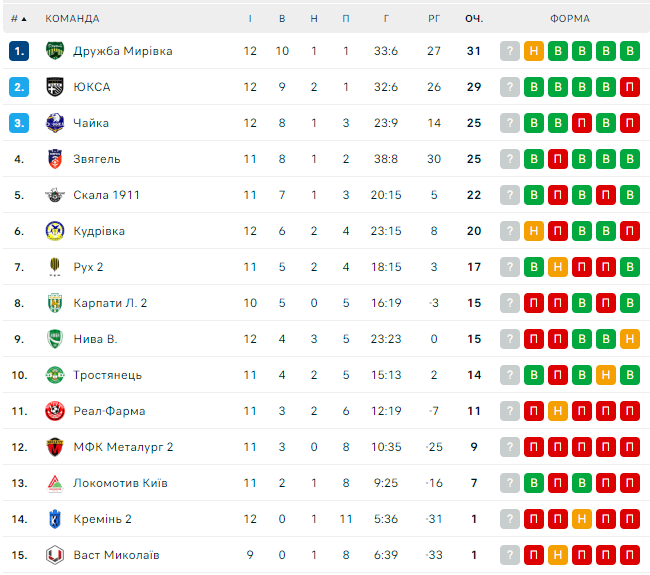The width and height of the screenshot is (650, 575).
Task: Click the Локомотив Київ team logo
Action: [55, 483]
